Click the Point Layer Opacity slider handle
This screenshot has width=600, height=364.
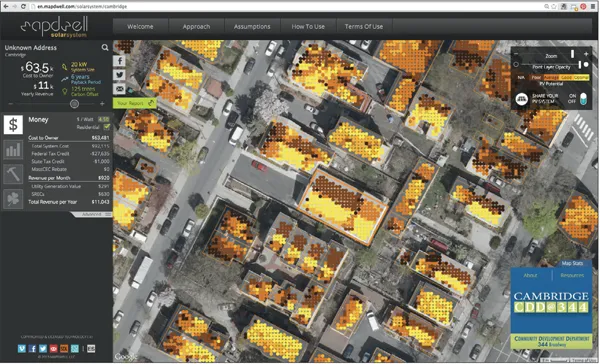(580, 65)
